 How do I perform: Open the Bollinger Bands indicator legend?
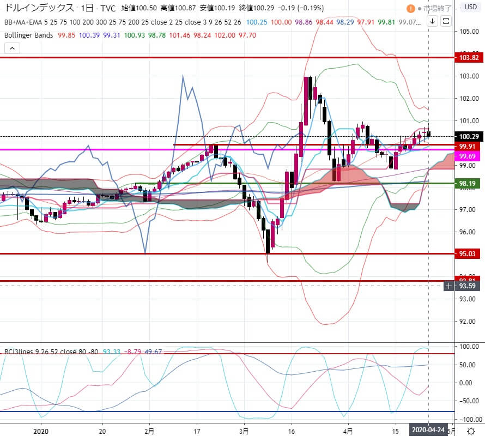click(x=29, y=35)
